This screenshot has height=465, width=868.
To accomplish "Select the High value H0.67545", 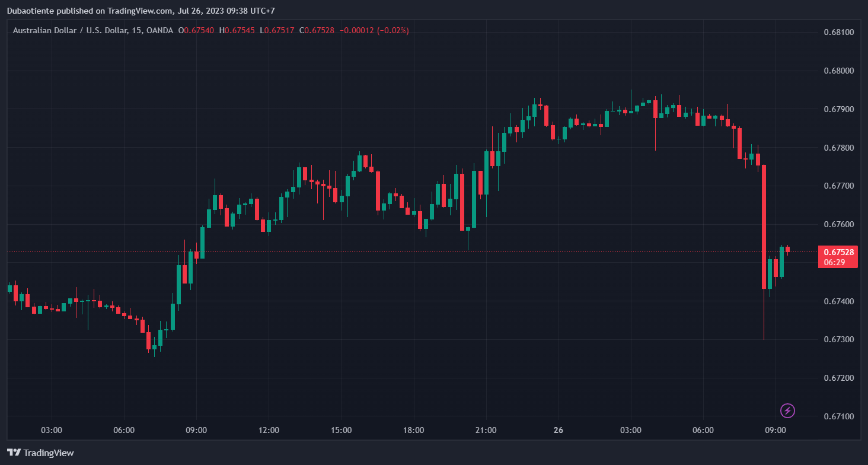I will 237,30.
